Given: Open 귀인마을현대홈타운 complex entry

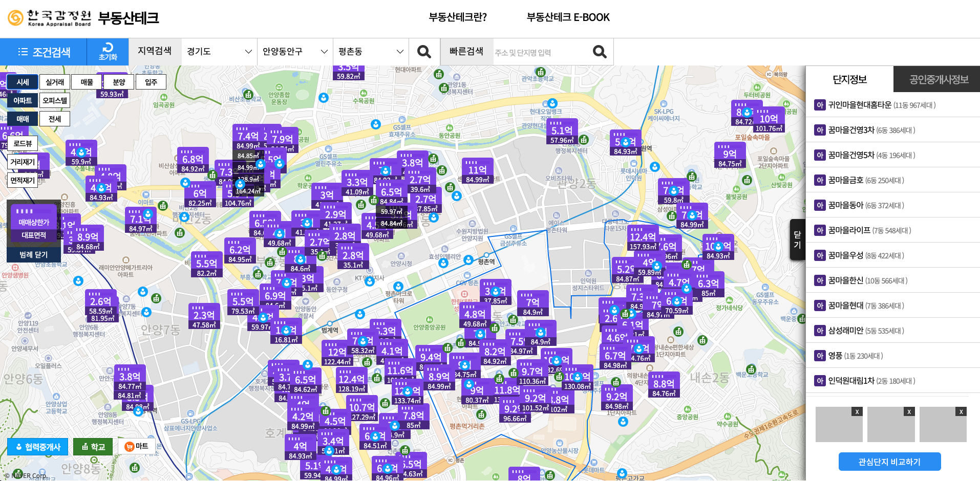Looking at the screenshot, I should tap(893, 105).
